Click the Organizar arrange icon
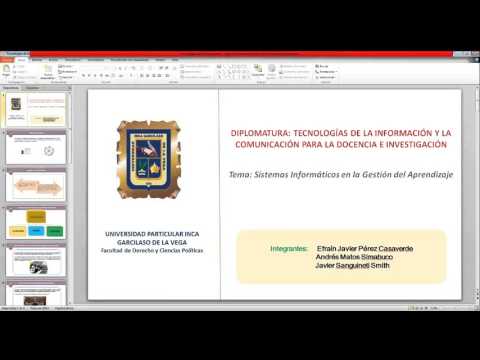This screenshot has height=360, width=480. click(258, 71)
